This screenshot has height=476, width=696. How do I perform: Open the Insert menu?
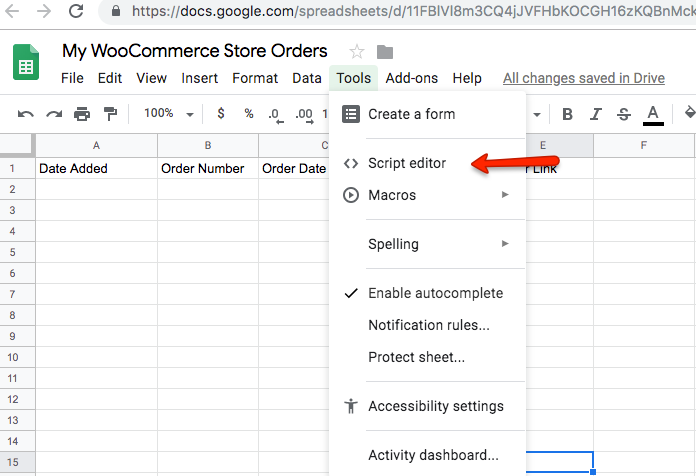199,78
